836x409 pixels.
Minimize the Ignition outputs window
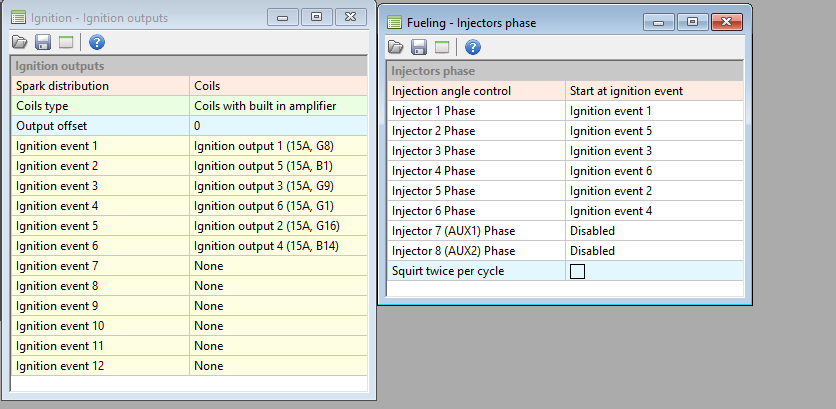[283, 17]
